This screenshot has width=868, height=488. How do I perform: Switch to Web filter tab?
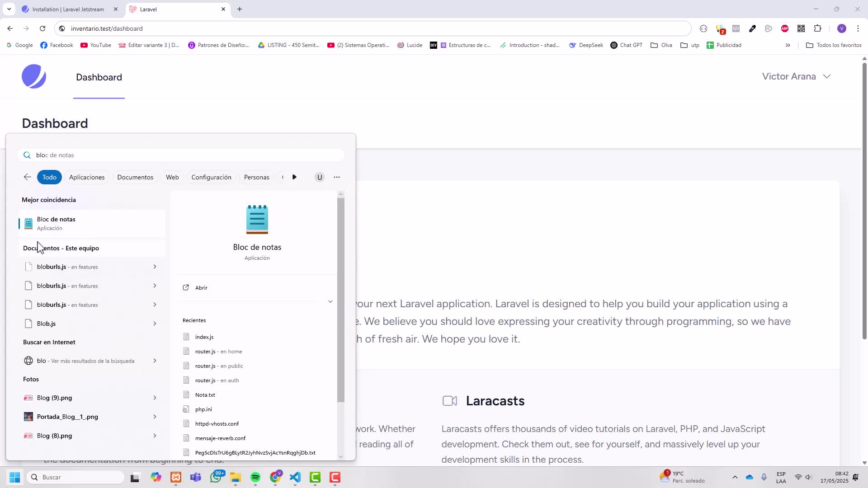point(172,177)
